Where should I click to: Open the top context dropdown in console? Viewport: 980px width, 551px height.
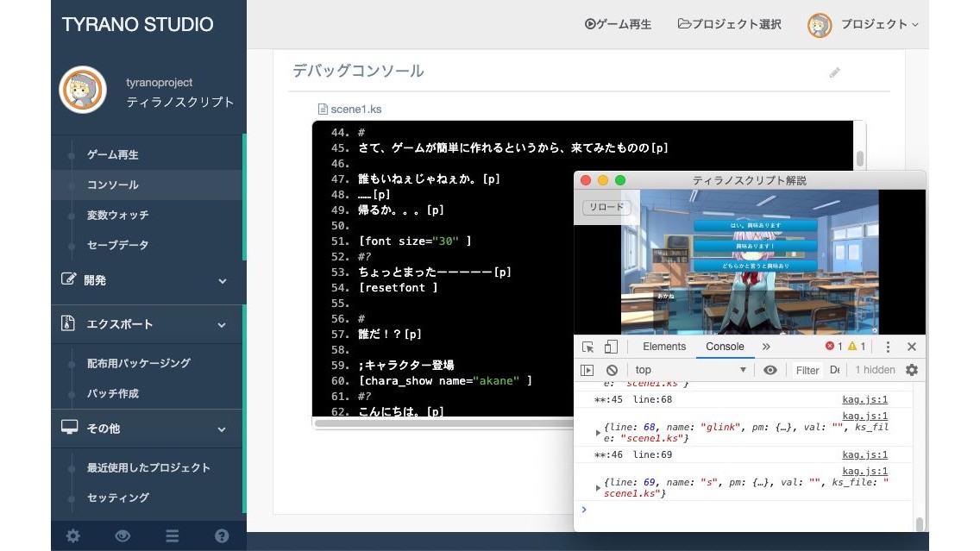(691, 370)
